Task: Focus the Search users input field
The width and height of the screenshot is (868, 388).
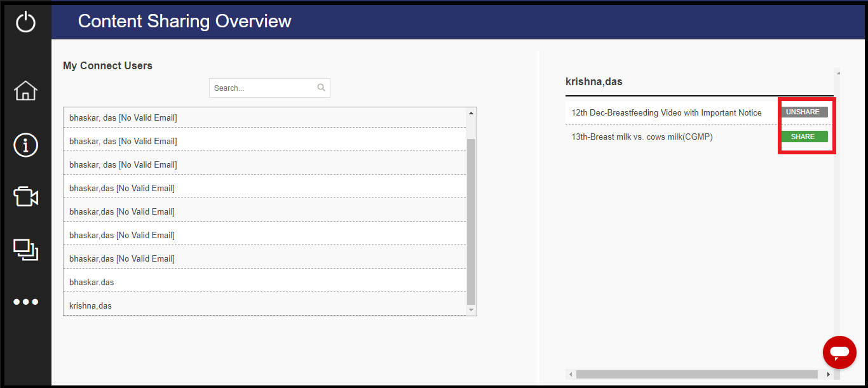Action: (x=264, y=88)
